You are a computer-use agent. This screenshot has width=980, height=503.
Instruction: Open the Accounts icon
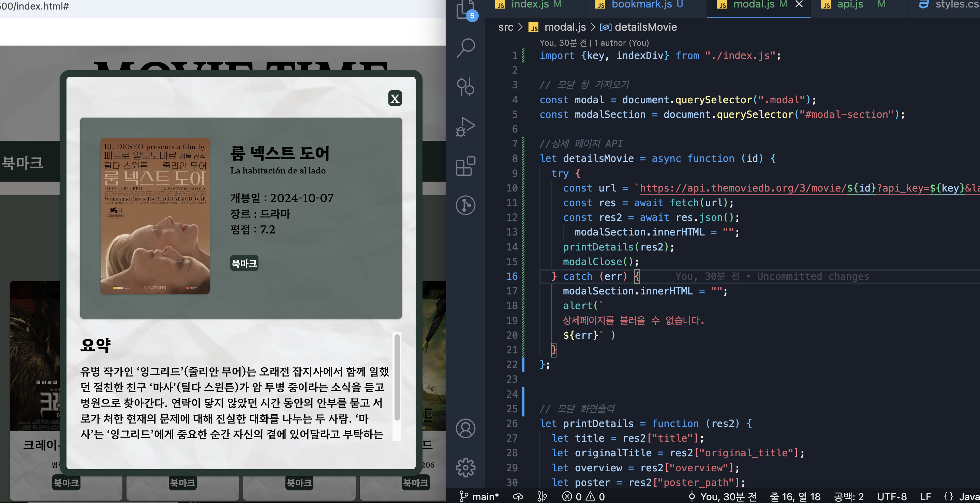[465, 428]
